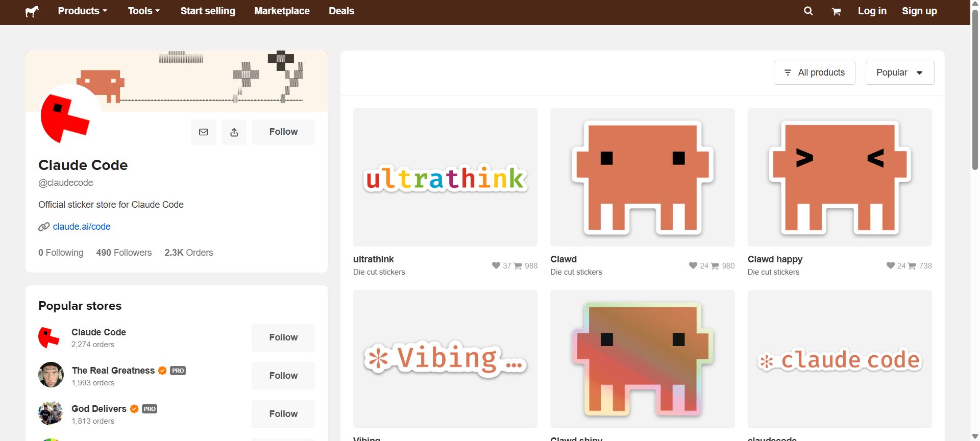Open the shopping cart icon
This screenshot has width=980, height=441.
[x=836, y=12]
